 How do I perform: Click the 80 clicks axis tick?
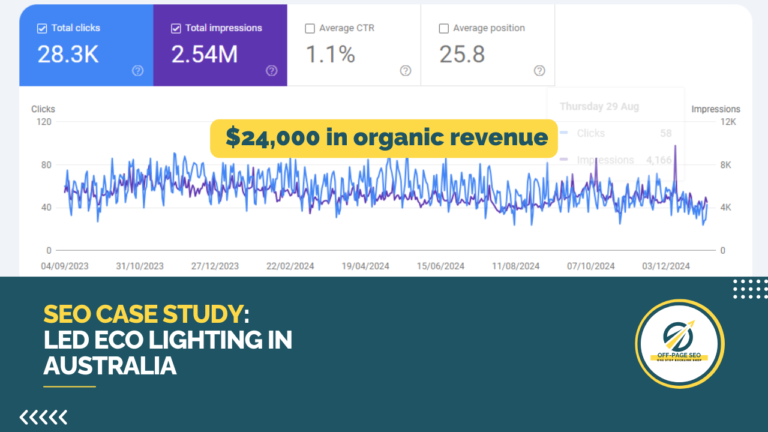(46, 165)
